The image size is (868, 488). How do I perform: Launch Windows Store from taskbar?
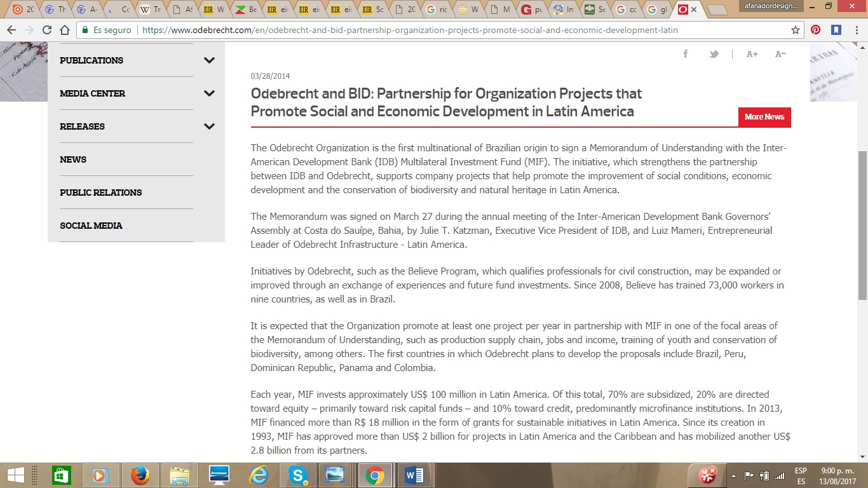[60, 475]
